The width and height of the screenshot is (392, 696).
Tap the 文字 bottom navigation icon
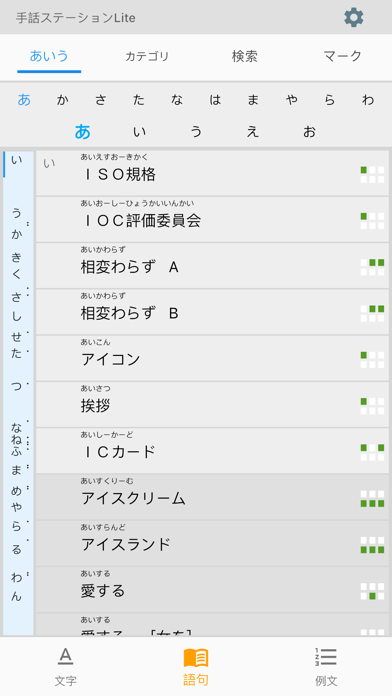point(66,656)
